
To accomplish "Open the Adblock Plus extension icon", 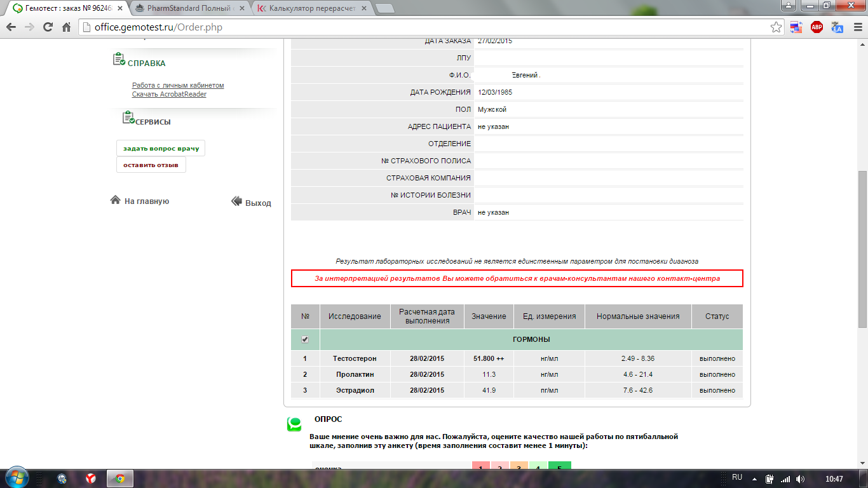I will pos(817,27).
